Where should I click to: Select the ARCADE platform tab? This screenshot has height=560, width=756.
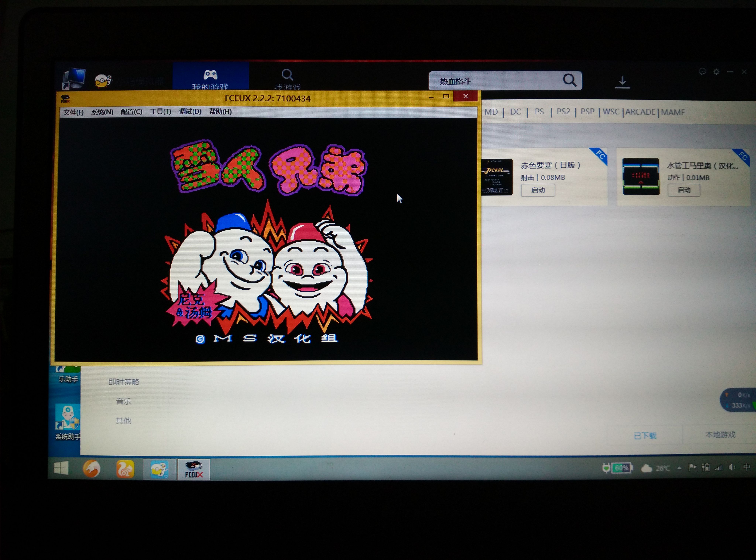(x=640, y=112)
